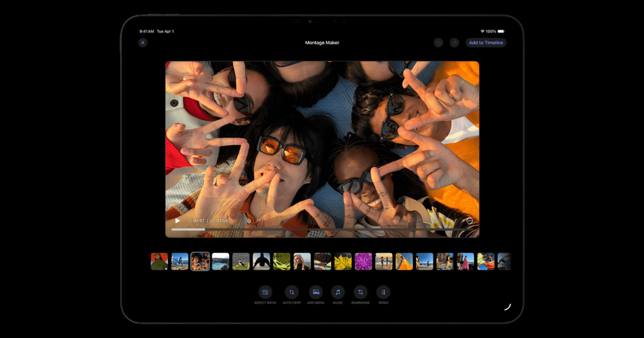
Task: Open the more options ellipsis menu
Action: pyautogui.click(x=470, y=221)
